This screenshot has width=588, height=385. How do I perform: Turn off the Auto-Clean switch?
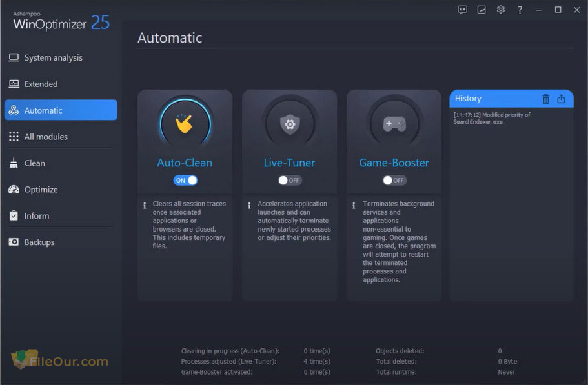click(x=185, y=181)
